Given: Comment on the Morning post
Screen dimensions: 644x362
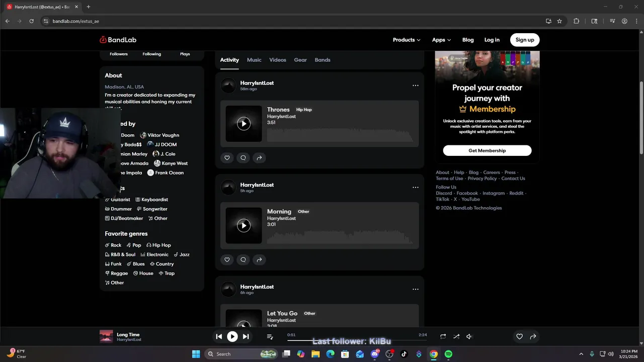Looking at the screenshot, I should click(243, 260).
